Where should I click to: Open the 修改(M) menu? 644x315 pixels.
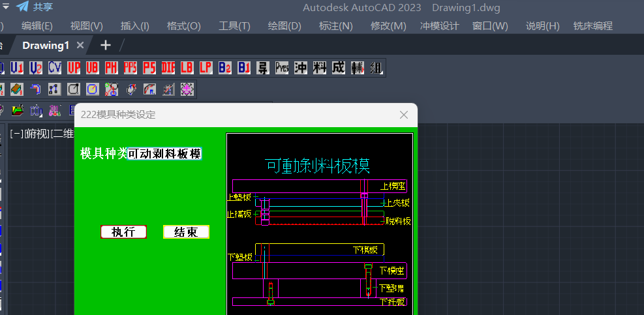click(x=388, y=26)
